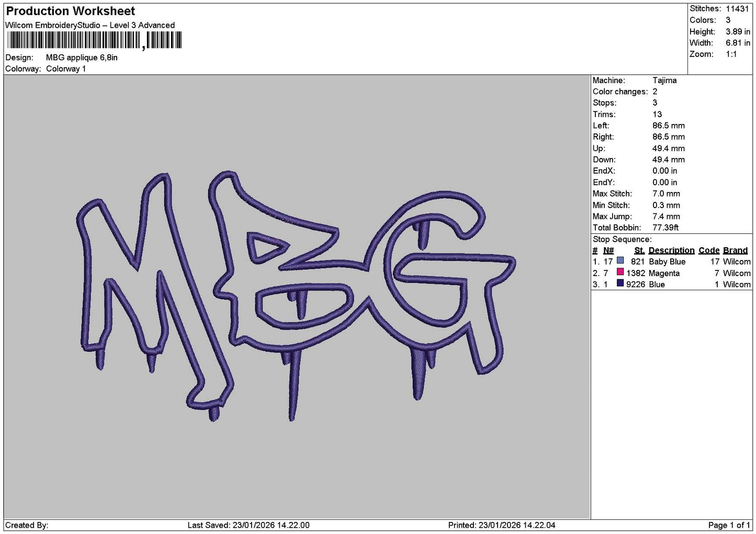Click the 'Created By:' label
The width and height of the screenshot is (756, 534).
click(27, 525)
